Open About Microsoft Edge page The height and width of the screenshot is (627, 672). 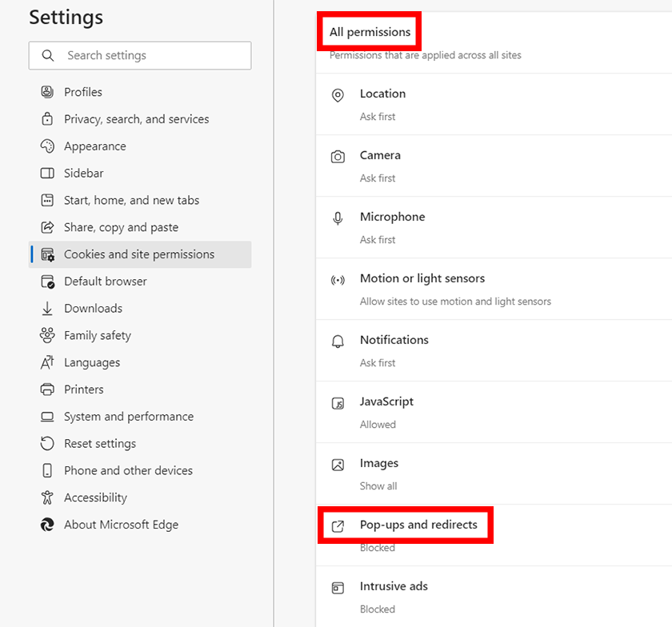pos(121,525)
